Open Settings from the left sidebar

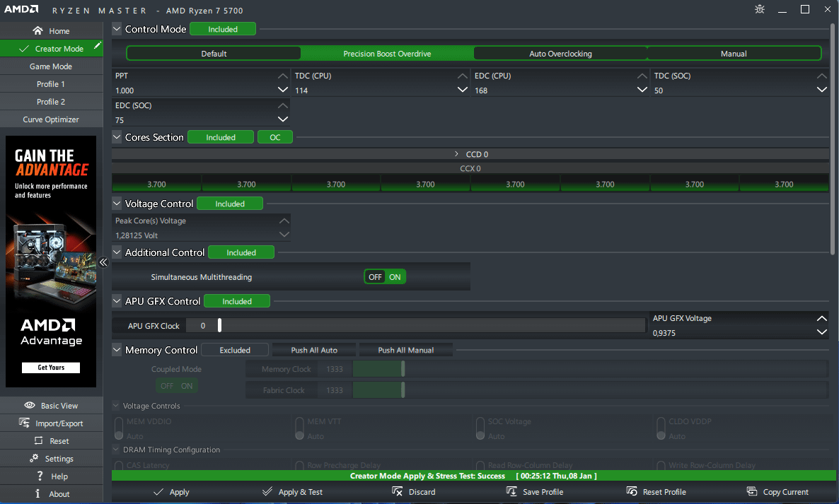coord(51,459)
